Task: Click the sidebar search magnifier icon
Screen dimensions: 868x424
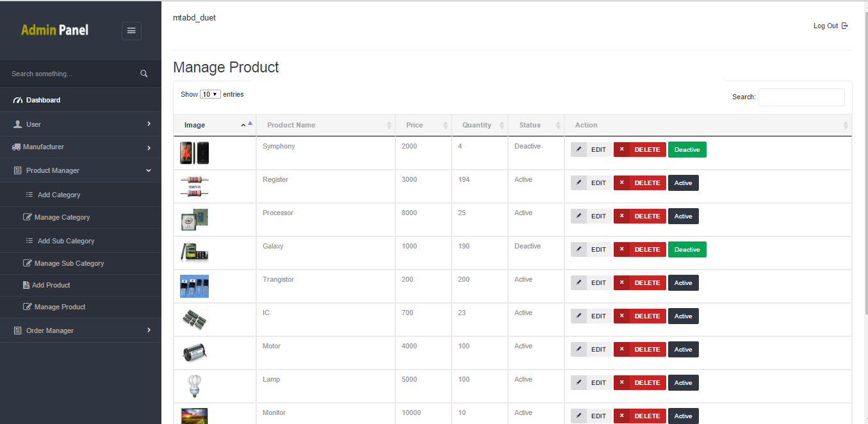Action: coord(144,74)
